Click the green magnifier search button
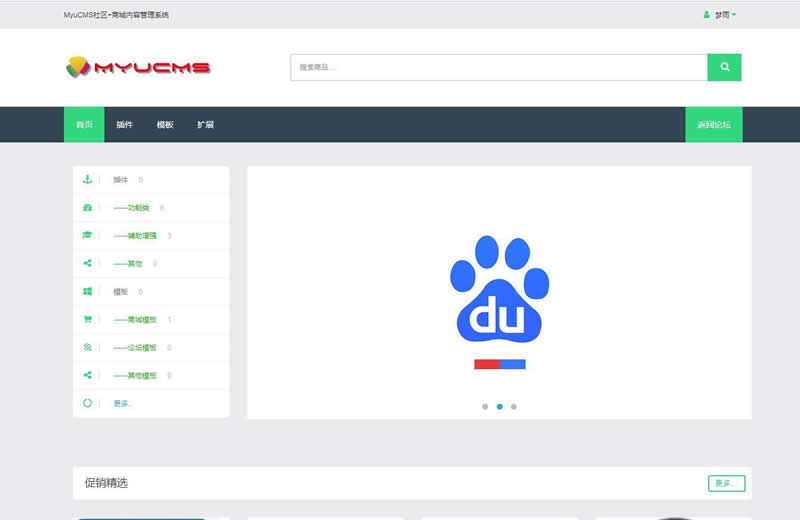This screenshot has width=800, height=520. pos(724,67)
